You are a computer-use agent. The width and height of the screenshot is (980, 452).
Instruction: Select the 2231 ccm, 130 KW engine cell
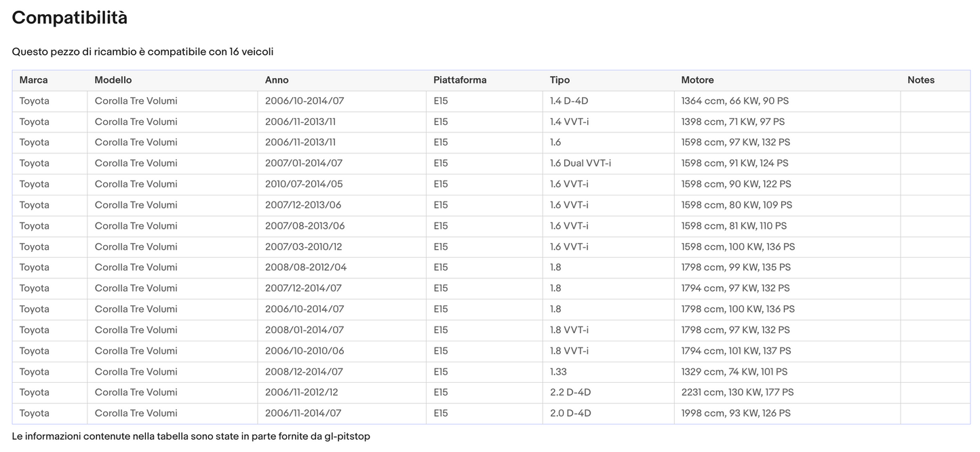pos(737,392)
